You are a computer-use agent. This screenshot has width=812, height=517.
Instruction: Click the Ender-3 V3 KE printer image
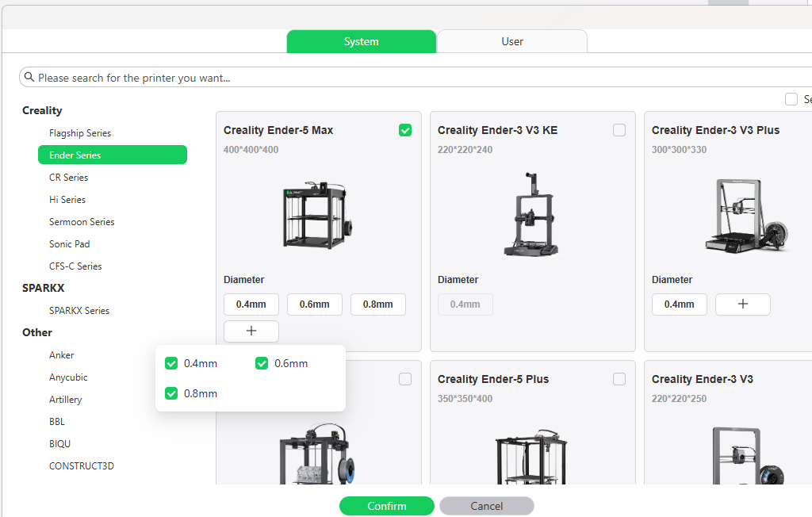(x=531, y=214)
